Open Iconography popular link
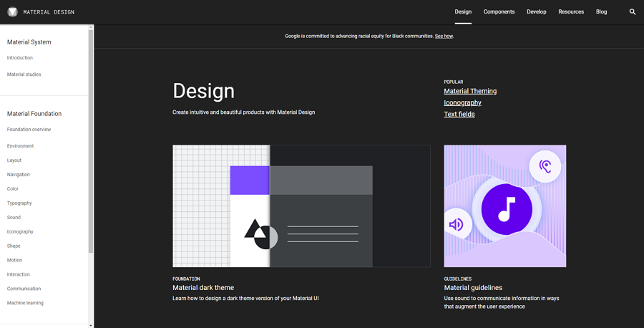The height and width of the screenshot is (328, 644). coord(462,102)
